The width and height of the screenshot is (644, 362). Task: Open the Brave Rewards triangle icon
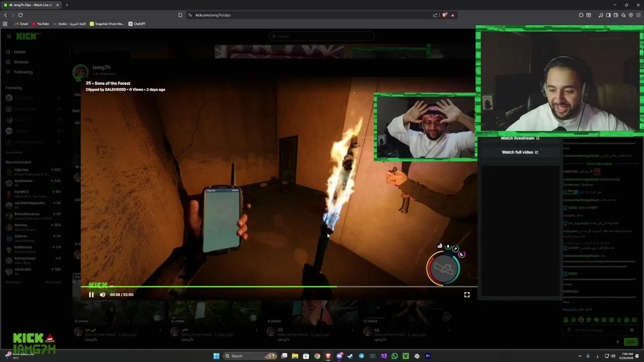click(x=452, y=15)
